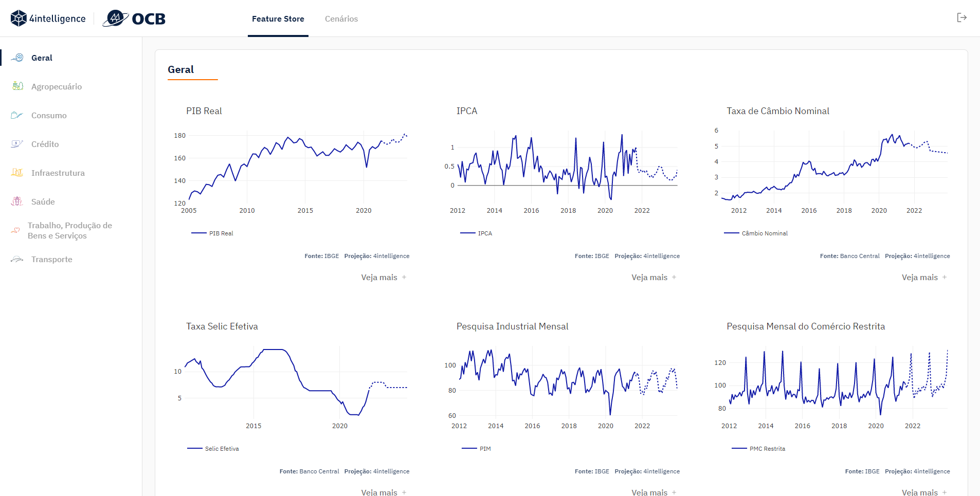This screenshot has height=496, width=980.
Task: Click the logout icon at top right
Action: pos(961,18)
